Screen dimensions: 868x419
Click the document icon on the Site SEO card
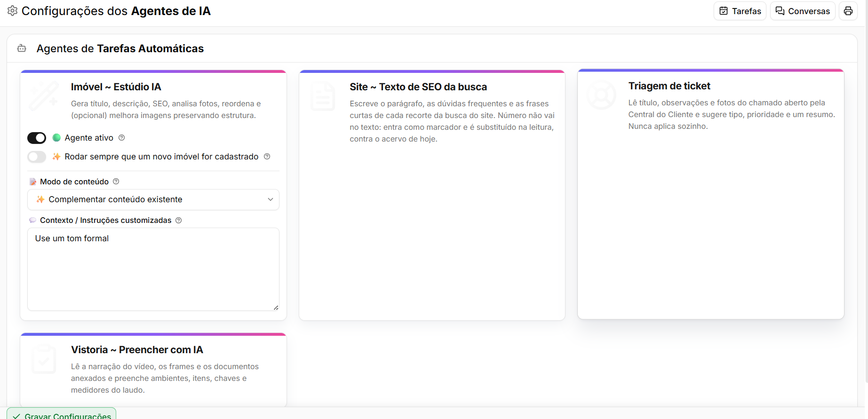tap(323, 95)
